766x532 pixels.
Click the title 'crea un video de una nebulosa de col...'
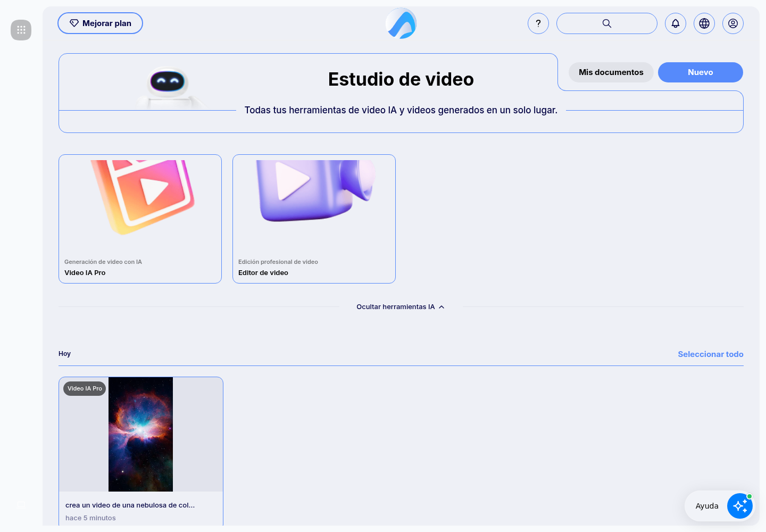pyautogui.click(x=130, y=505)
